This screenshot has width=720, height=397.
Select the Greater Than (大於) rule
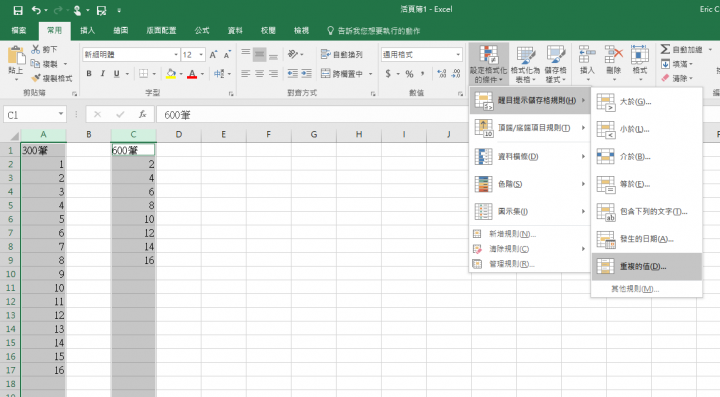click(647, 101)
